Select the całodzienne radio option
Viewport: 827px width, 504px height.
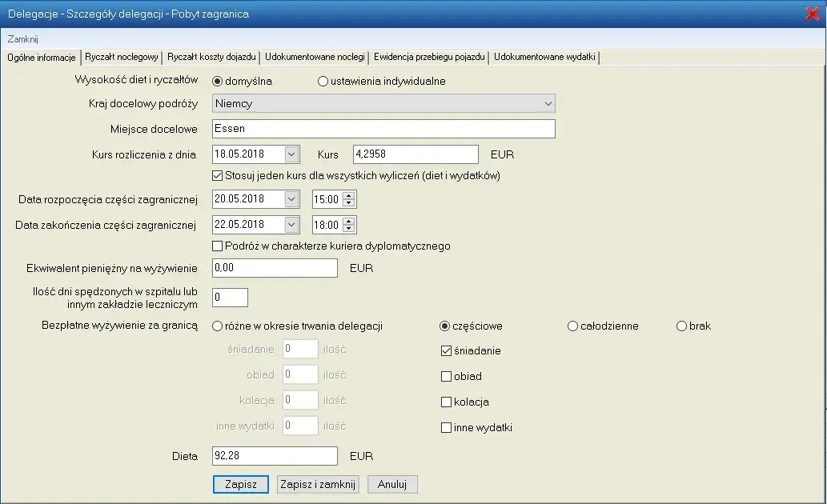tap(572, 326)
